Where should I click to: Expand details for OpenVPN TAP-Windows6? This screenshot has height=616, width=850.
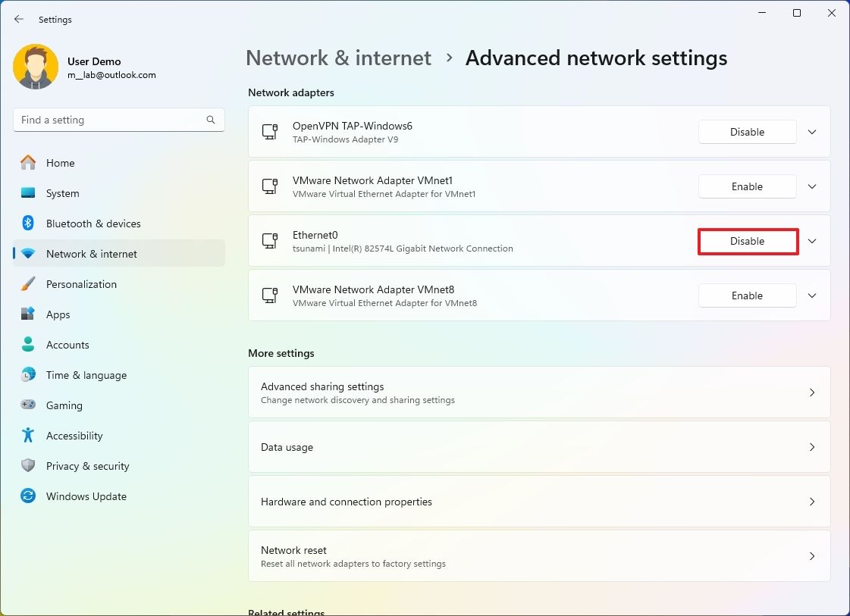(811, 132)
